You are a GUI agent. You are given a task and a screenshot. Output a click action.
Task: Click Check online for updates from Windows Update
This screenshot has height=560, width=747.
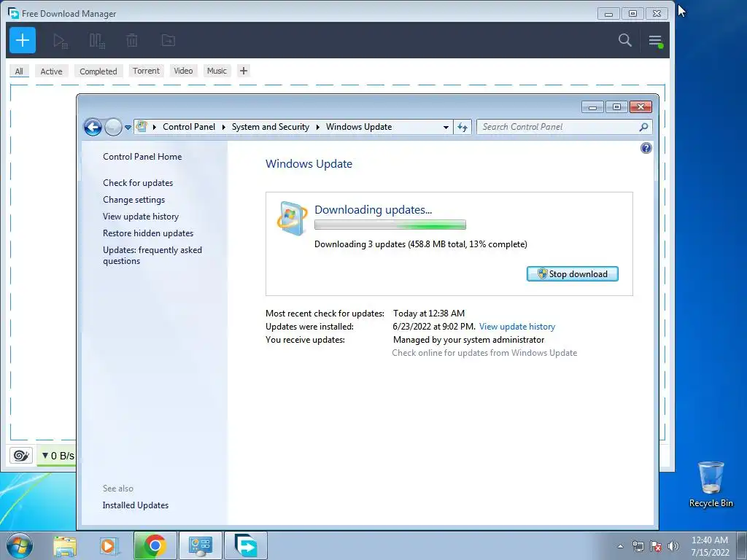(484, 353)
